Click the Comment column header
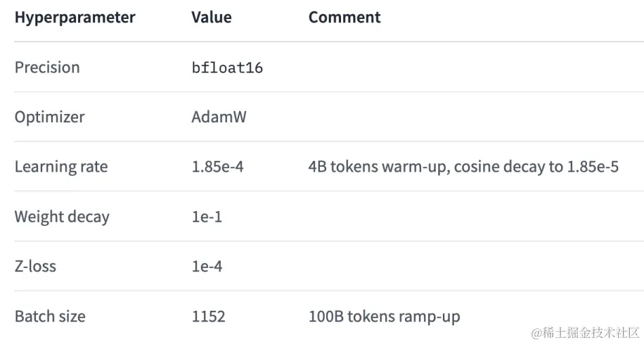 344,17
